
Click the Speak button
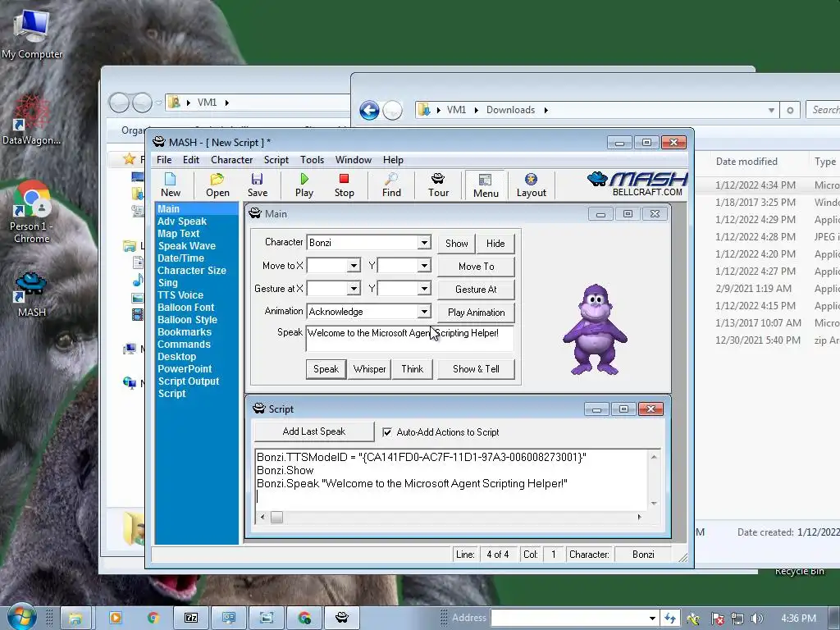coord(326,369)
